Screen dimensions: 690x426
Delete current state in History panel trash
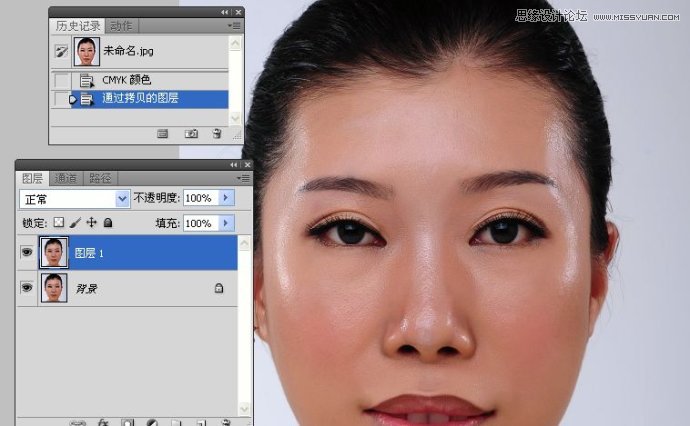point(217,133)
